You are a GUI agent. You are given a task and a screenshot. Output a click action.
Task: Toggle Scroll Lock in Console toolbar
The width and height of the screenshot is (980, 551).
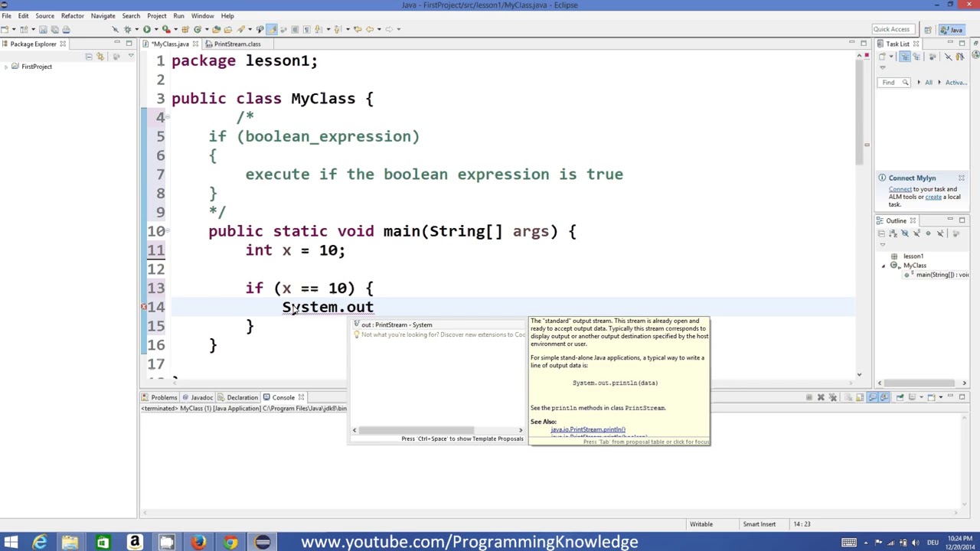pyautogui.click(x=860, y=397)
